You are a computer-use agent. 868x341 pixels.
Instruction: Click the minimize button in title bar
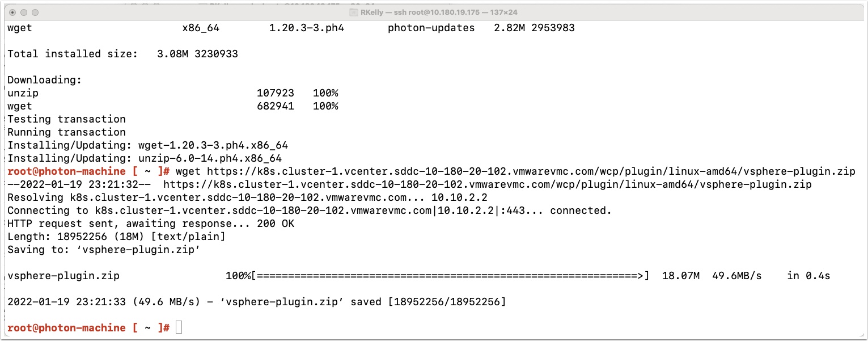(x=24, y=12)
